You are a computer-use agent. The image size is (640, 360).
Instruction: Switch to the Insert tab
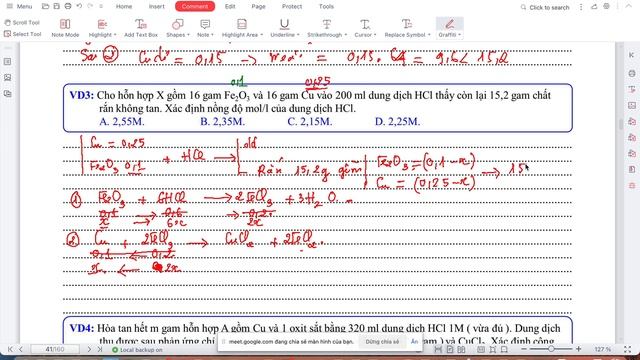click(156, 7)
